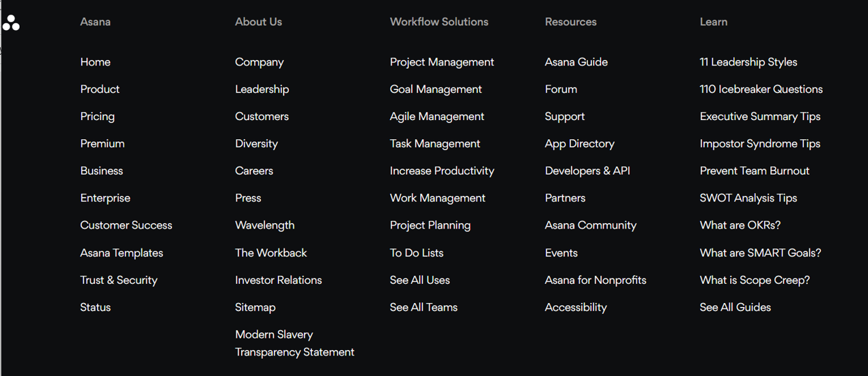Open Modern Slavery Transparency Statement link
The width and height of the screenshot is (868, 376).
tap(295, 343)
